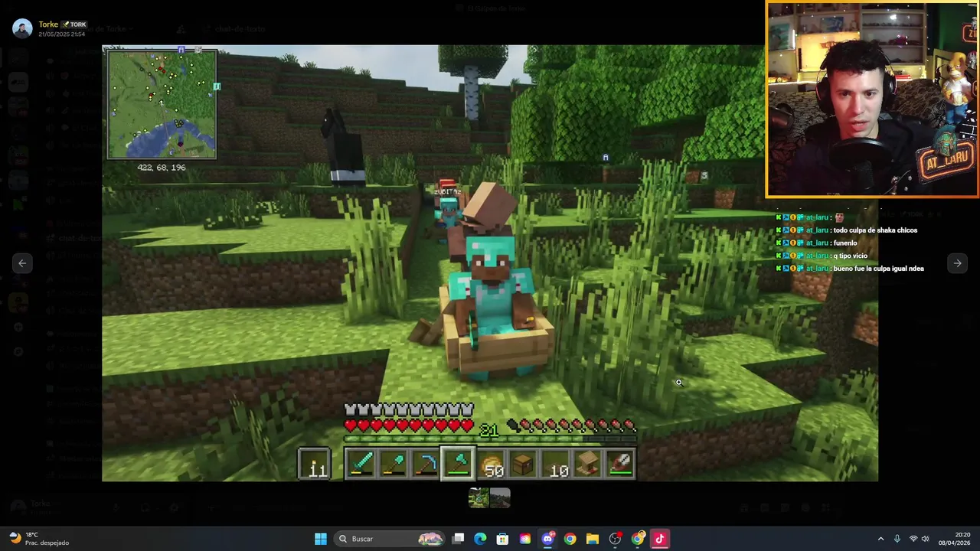This screenshot has height=551, width=980.
Task: Switch to the TikTok app in taskbar
Action: coord(660,539)
